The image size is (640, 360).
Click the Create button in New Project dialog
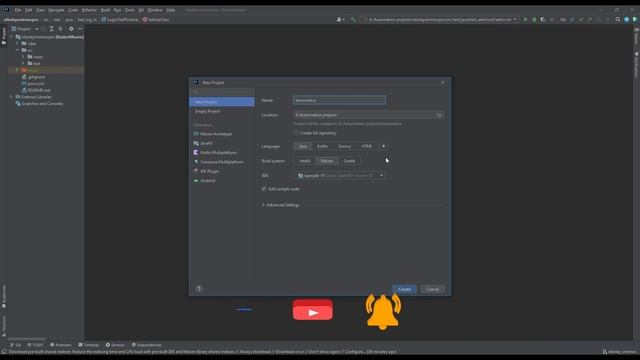coord(404,289)
